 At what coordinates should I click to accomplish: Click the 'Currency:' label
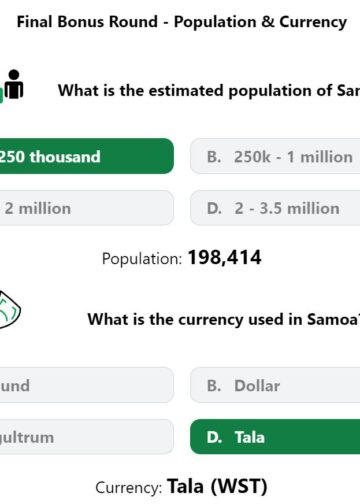pyautogui.click(x=129, y=488)
